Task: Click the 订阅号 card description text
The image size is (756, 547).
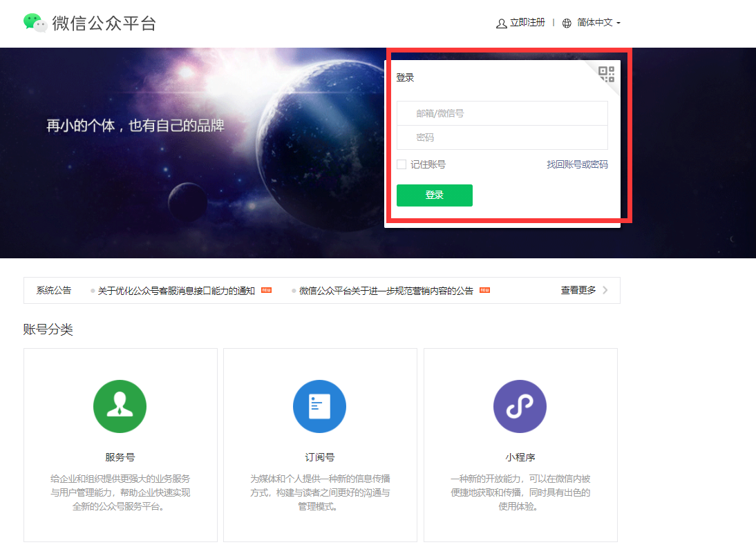Action: [320, 492]
